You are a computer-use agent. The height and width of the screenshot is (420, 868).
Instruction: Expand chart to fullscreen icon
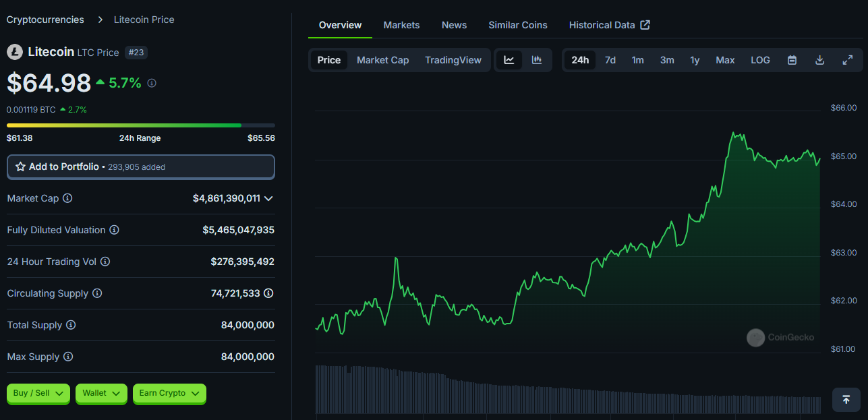pyautogui.click(x=848, y=60)
